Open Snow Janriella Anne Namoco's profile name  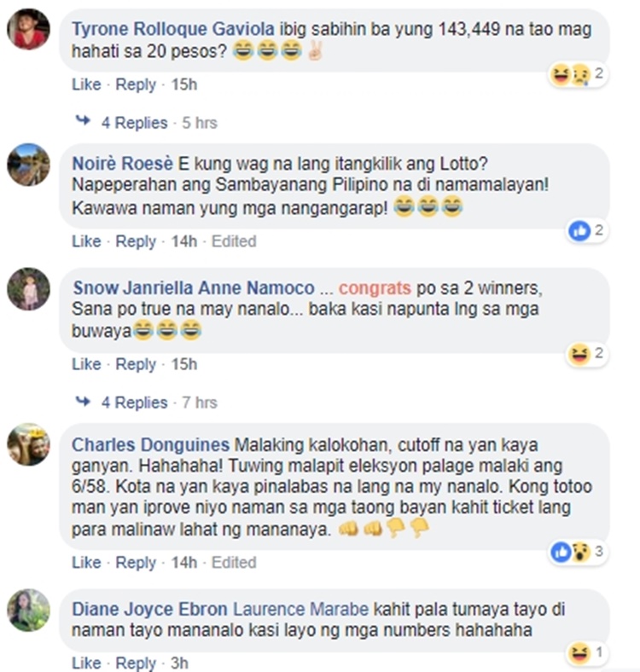point(194,288)
